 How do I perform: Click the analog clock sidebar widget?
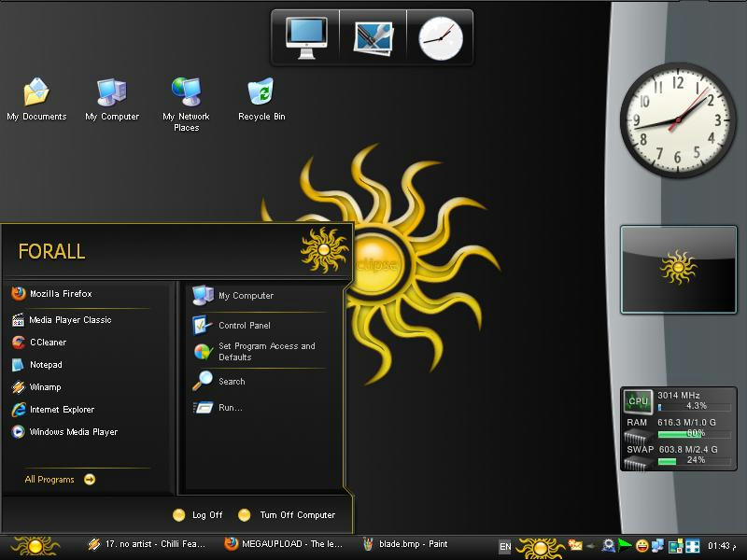[x=678, y=119]
